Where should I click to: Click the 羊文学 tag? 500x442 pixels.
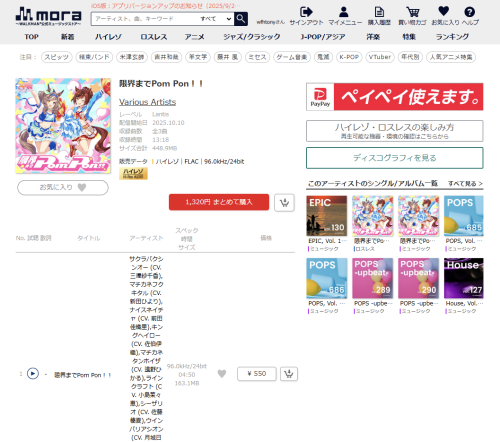pos(198,57)
